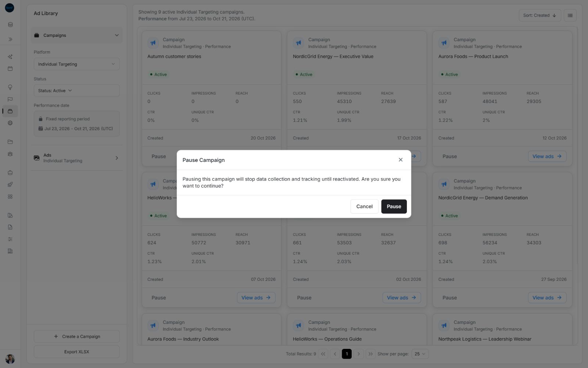
Task: Pause the Autumn customer stories campaign
Action: pyautogui.click(x=159, y=156)
